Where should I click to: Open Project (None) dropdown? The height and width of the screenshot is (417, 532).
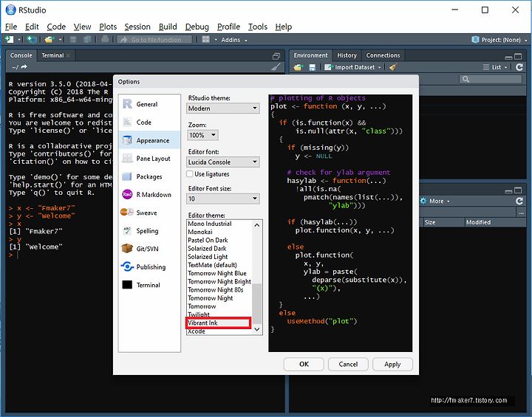tap(499, 40)
